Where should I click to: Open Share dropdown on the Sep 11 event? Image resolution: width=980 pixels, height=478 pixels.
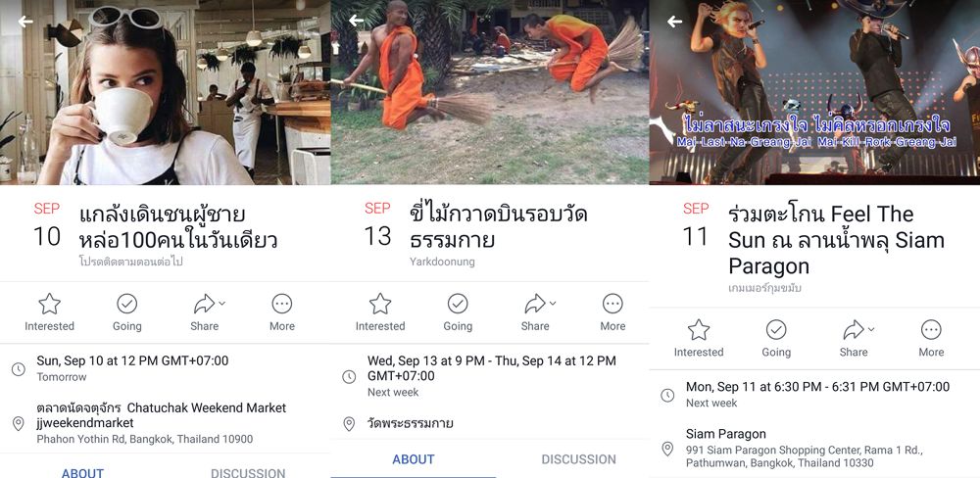pos(857,339)
